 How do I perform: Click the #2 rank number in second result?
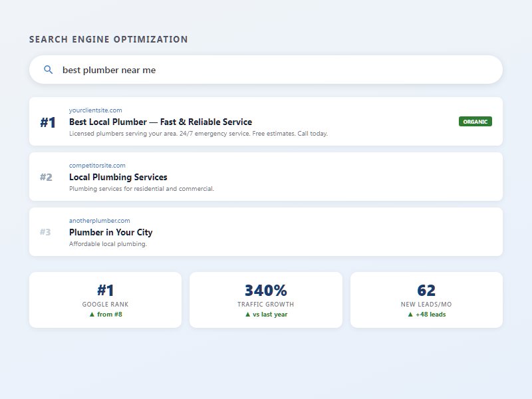pos(46,178)
